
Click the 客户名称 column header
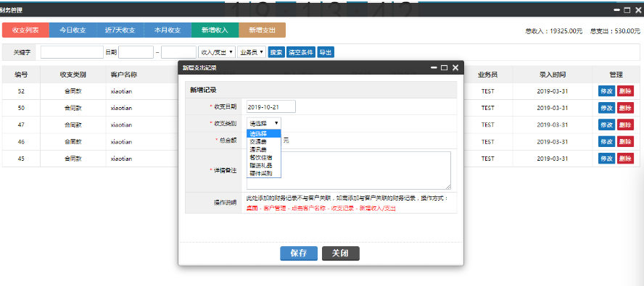click(x=123, y=75)
